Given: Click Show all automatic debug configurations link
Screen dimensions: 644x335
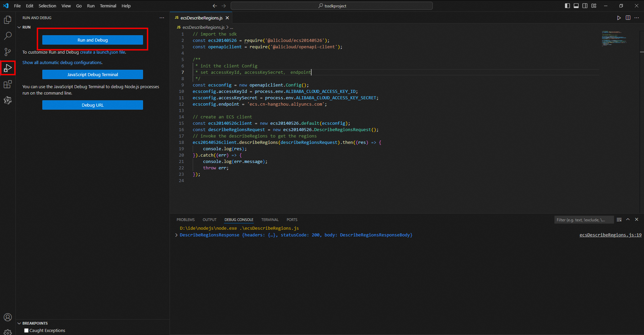Looking at the screenshot, I should (x=62, y=63).
